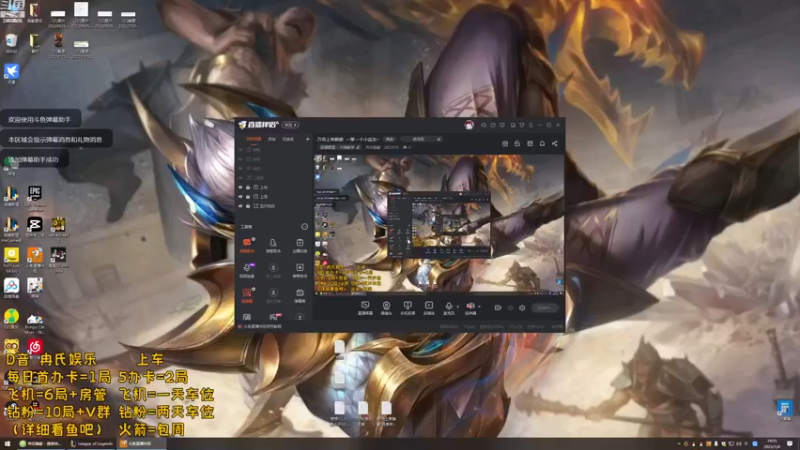The height and width of the screenshot is (450, 800).
Task: Collapse the 工具箱 toolbox panel
Action: coord(305,227)
